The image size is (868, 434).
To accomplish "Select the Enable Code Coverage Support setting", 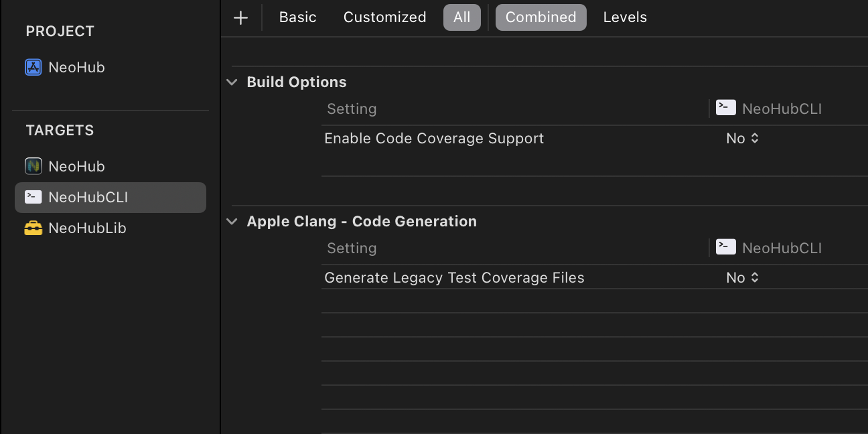I will [x=434, y=139].
